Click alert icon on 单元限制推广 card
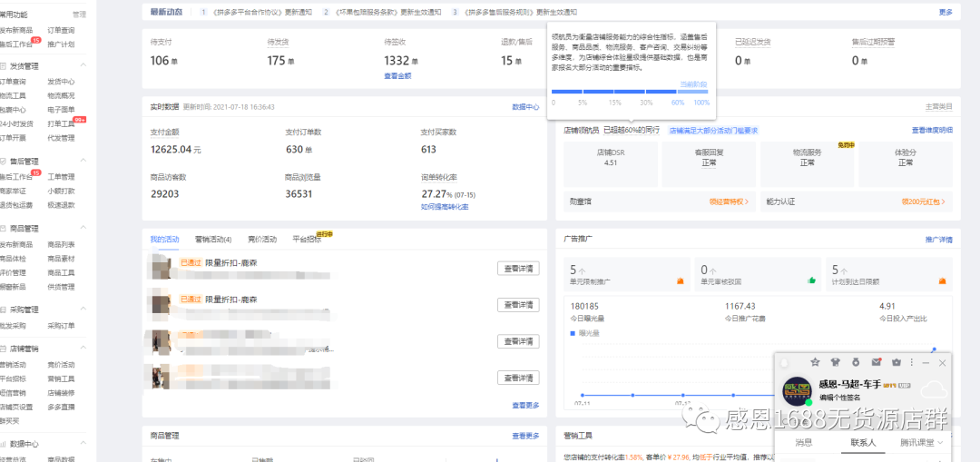The height and width of the screenshot is (462, 980). [x=681, y=280]
